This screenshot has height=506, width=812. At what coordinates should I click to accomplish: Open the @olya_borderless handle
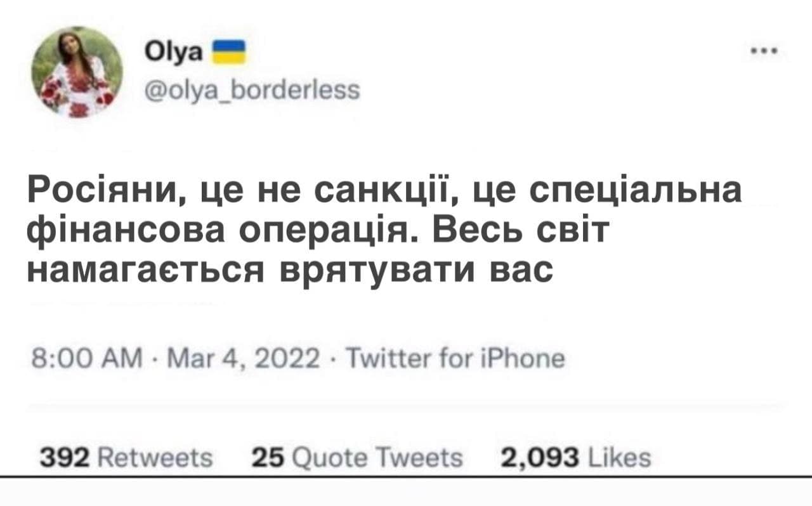point(252,91)
